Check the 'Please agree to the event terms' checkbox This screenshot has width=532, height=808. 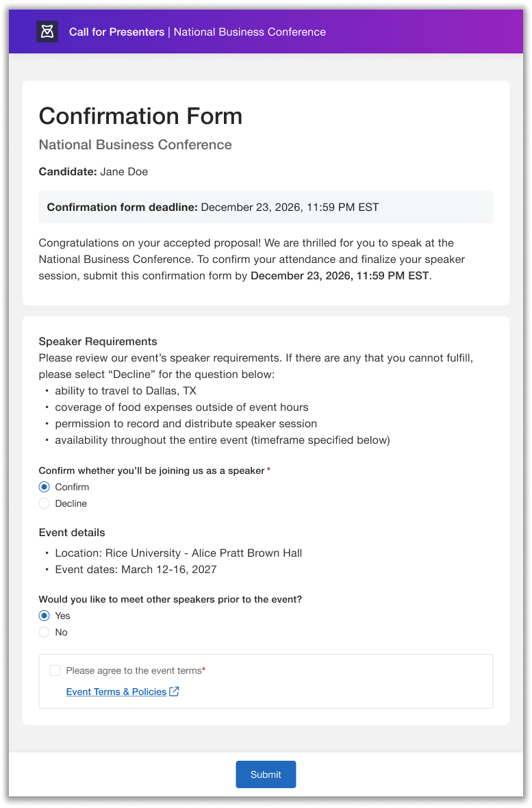click(55, 670)
